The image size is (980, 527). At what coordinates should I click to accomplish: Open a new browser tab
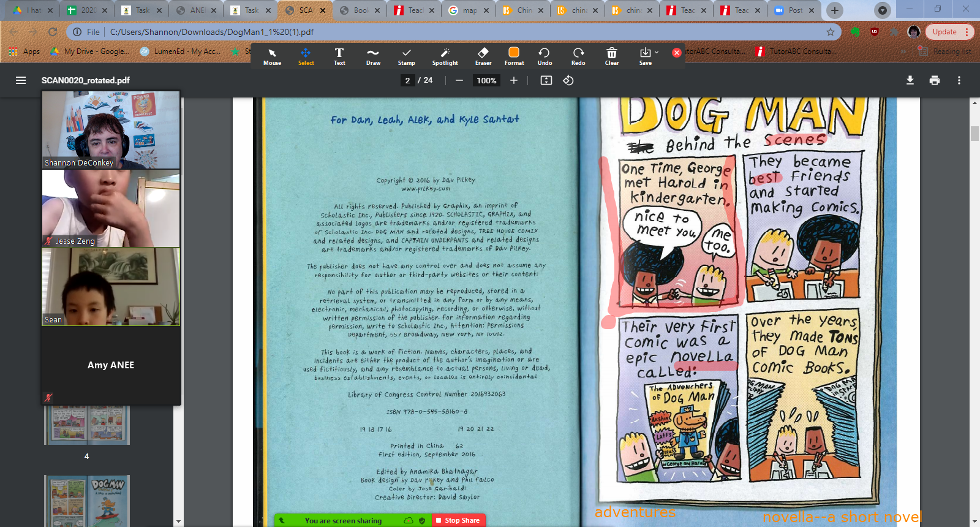(x=835, y=10)
